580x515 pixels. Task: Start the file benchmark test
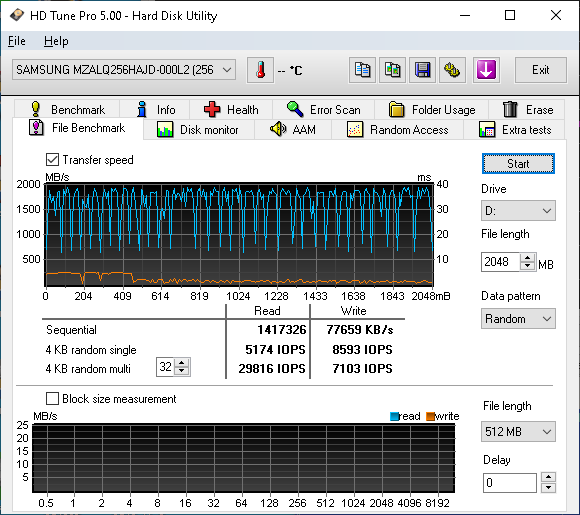pos(518,164)
